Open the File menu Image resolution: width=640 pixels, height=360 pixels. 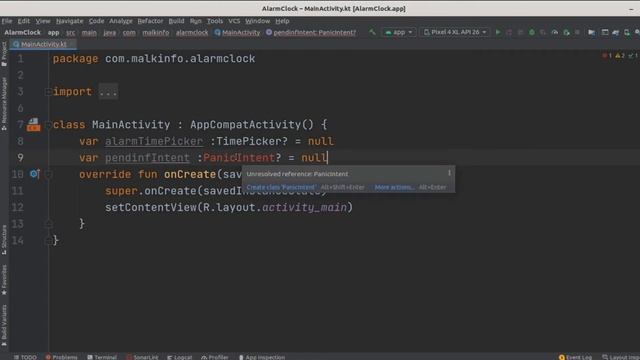pos(7,21)
